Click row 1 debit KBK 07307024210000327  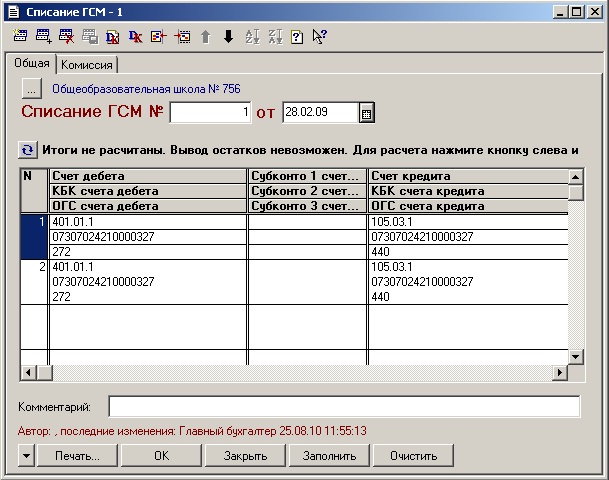tap(148, 237)
